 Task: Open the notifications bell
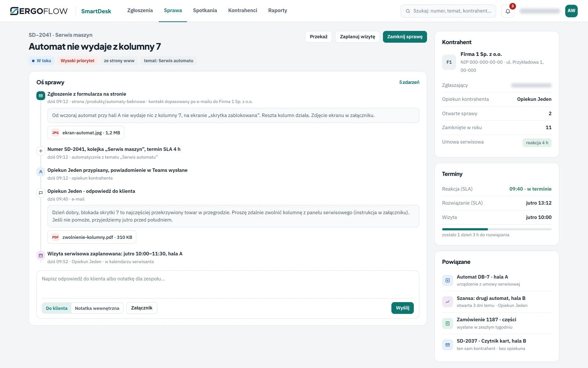tap(508, 11)
